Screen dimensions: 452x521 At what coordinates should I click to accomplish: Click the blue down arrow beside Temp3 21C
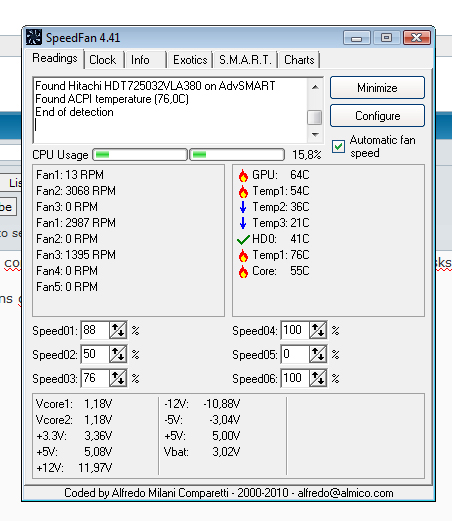243,223
